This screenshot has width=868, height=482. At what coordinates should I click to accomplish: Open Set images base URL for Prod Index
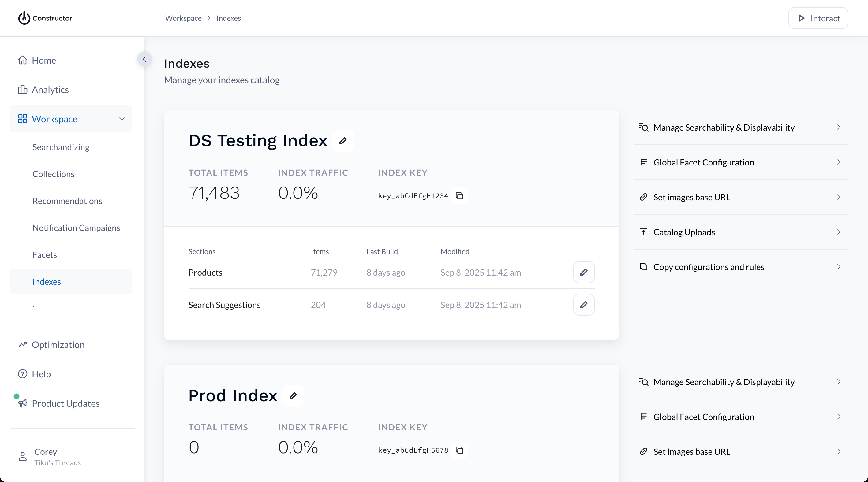click(741, 451)
